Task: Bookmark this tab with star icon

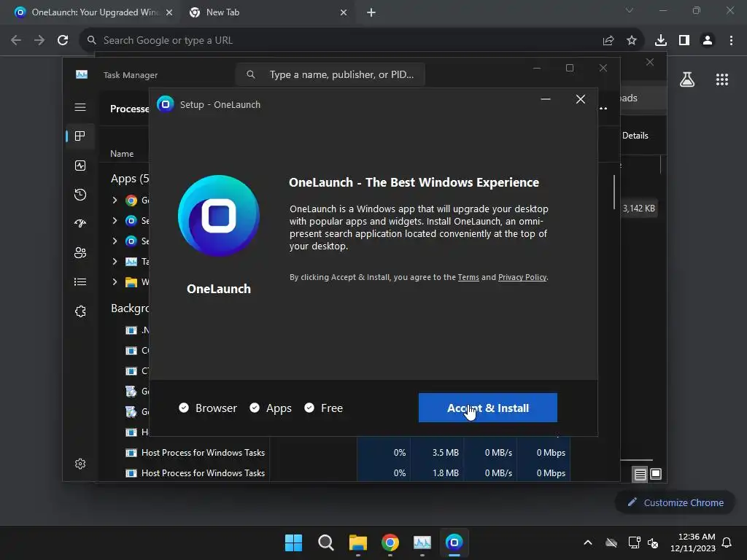Action: click(632, 41)
